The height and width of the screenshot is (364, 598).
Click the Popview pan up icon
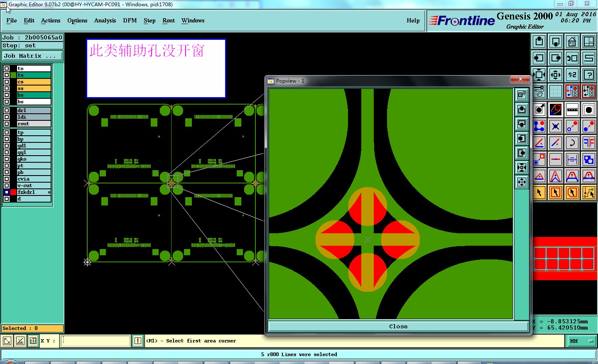[522, 110]
